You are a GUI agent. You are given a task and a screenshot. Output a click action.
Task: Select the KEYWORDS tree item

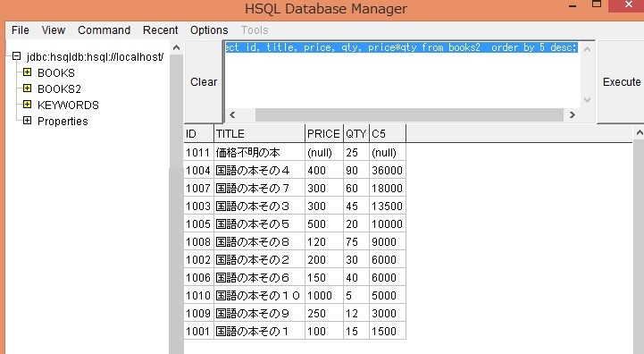[x=68, y=105]
